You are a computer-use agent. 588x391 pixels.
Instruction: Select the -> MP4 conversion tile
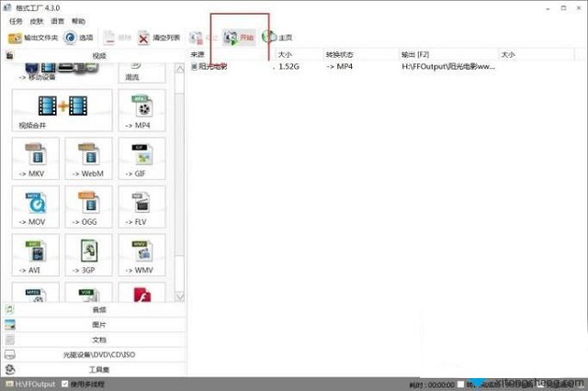tap(141, 110)
